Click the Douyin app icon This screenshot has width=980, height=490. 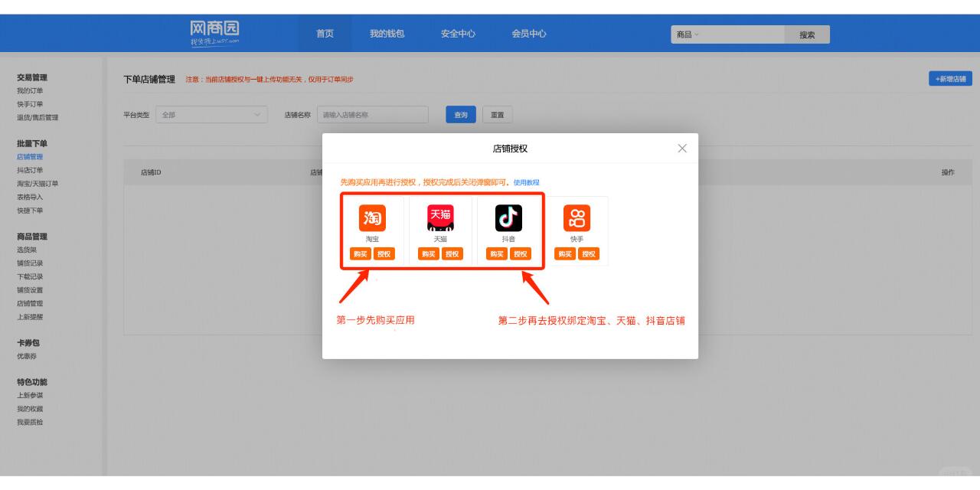509,218
